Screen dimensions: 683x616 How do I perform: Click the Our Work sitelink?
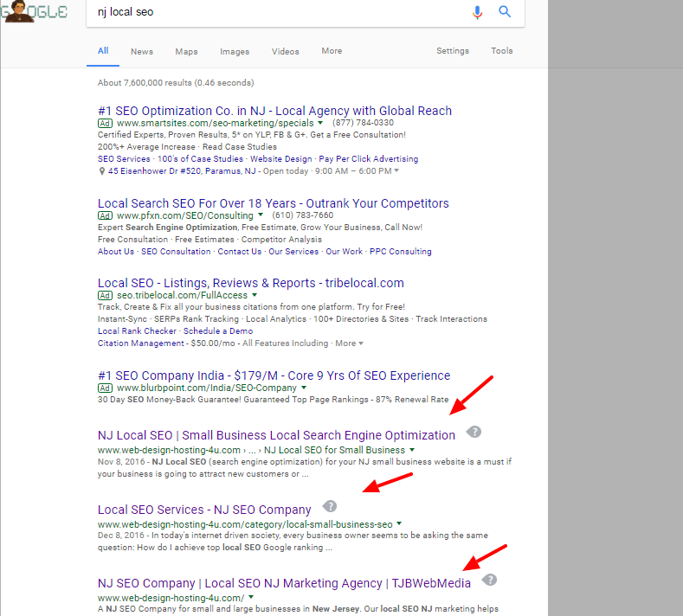point(345,252)
